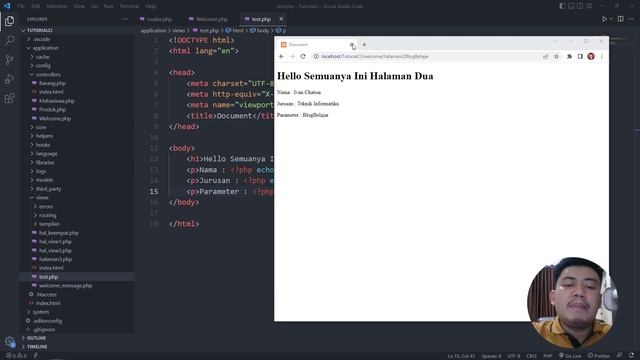
Task: Share this page from the address bar
Action: pyautogui.click(x=545, y=56)
